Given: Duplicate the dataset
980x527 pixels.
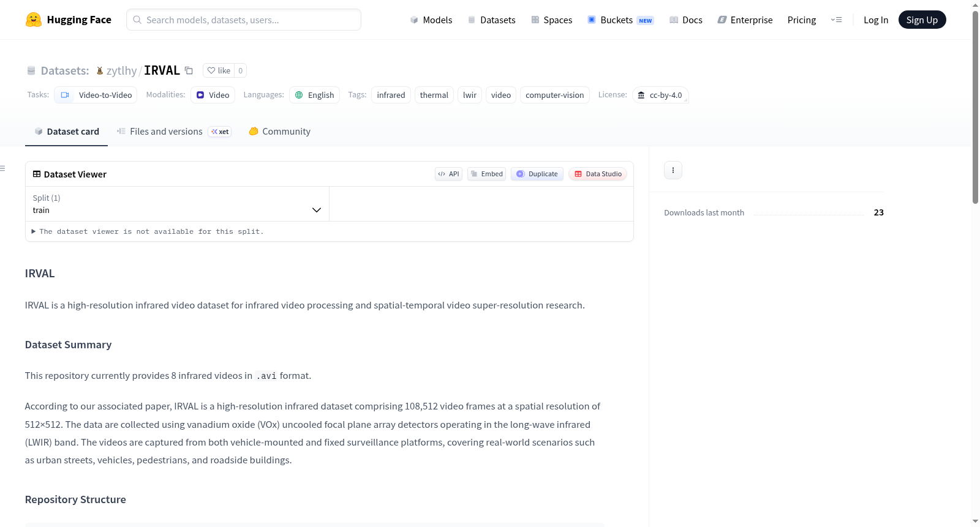Looking at the screenshot, I should point(537,174).
